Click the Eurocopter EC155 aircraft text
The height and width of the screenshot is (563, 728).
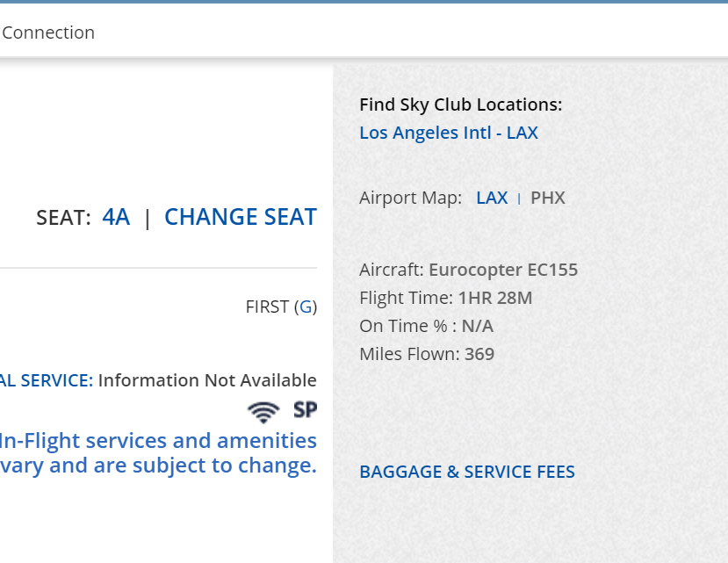pyautogui.click(x=502, y=270)
